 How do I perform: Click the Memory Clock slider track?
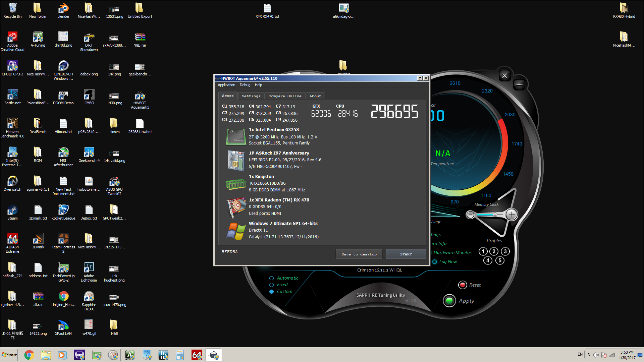490,215
